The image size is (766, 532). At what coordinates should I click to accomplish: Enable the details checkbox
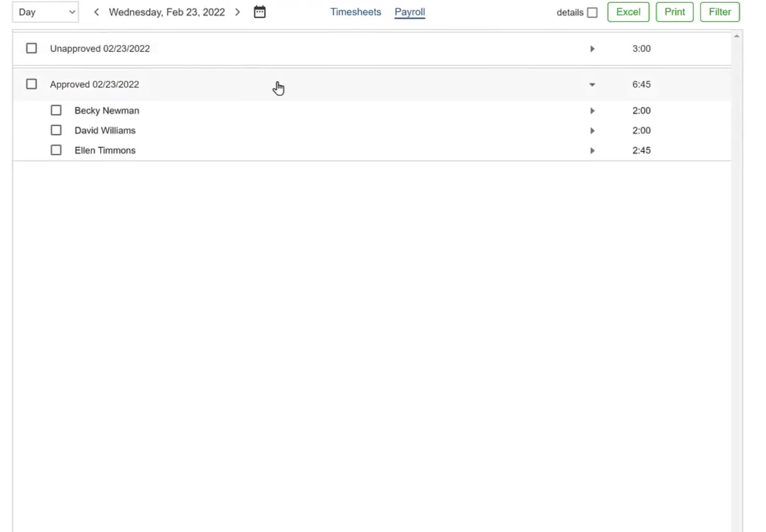point(592,12)
